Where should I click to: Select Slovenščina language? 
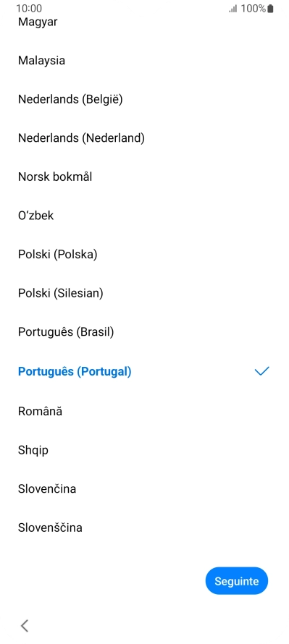144,528
